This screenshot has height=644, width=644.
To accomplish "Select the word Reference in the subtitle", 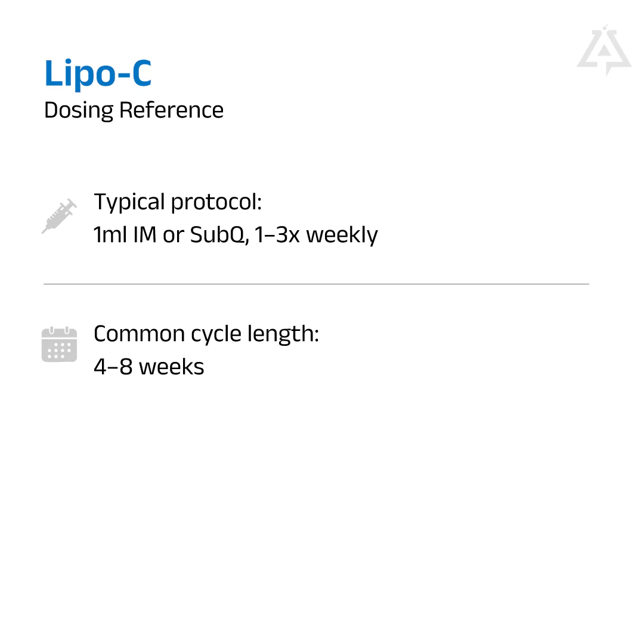I will pos(171,110).
